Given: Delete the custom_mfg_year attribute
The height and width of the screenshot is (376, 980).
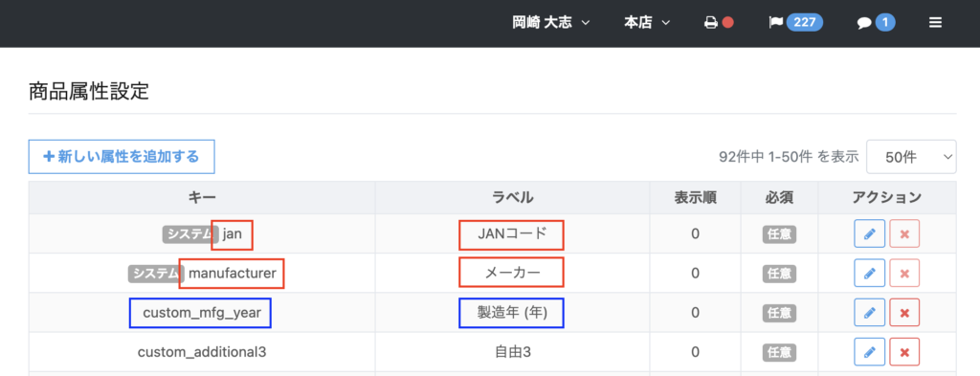Looking at the screenshot, I should pos(904,312).
